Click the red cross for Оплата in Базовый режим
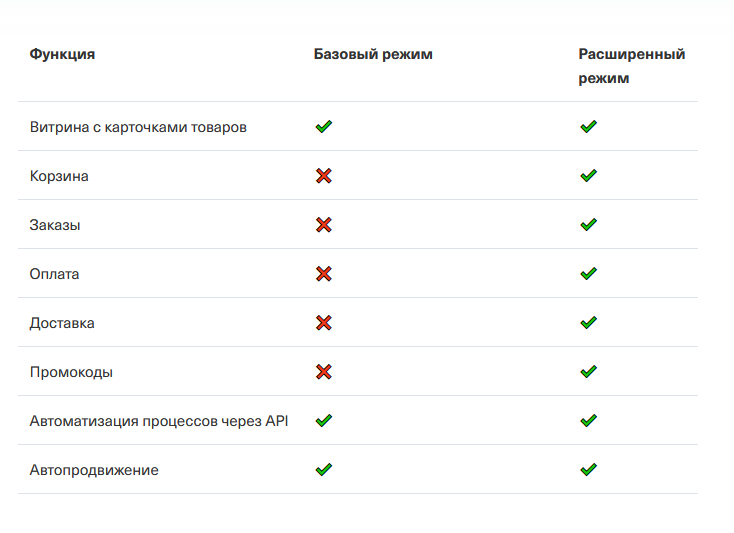The width and height of the screenshot is (734, 533). 323,274
